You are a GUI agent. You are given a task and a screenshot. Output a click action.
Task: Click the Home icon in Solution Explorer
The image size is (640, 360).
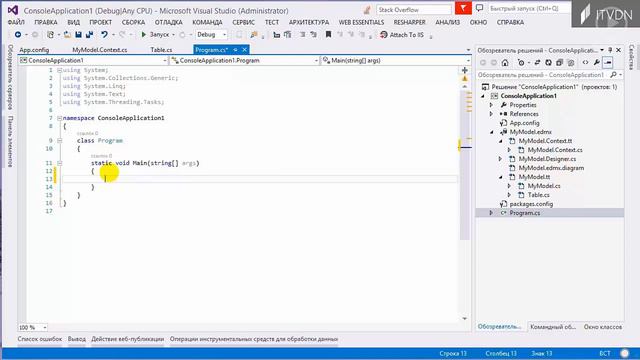point(505,63)
